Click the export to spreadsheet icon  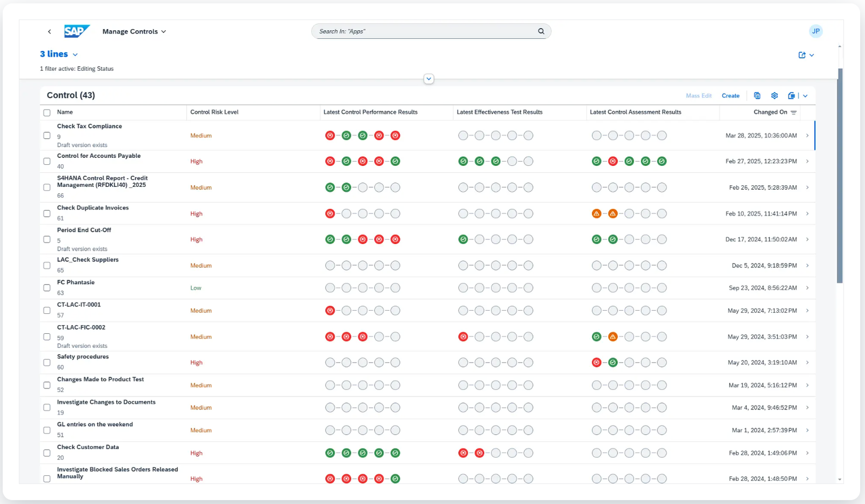tap(791, 96)
